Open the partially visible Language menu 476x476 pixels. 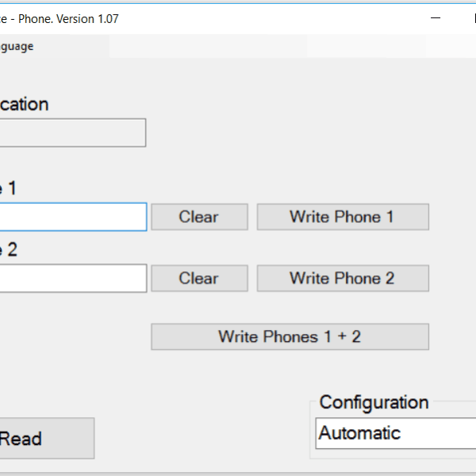coord(17,47)
